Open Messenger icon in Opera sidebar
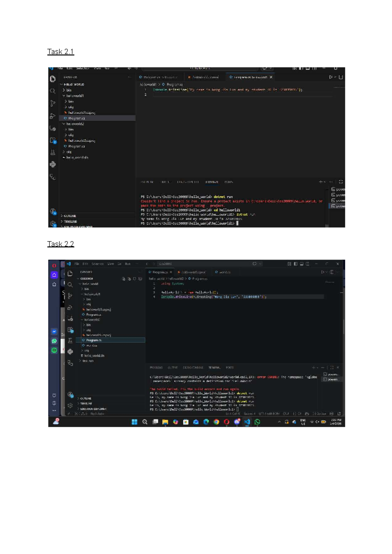 pyautogui.click(x=54, y=332)
